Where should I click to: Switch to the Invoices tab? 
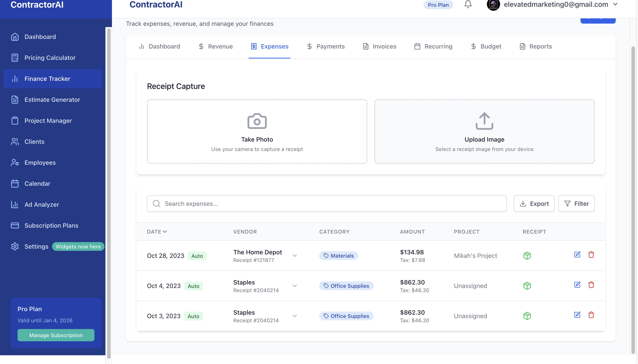(384, 46)
